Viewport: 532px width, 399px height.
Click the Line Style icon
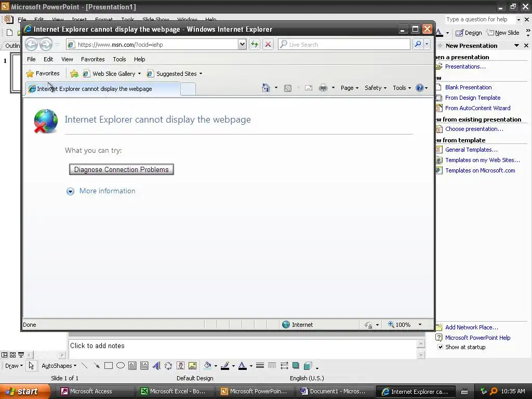[260, 366]
